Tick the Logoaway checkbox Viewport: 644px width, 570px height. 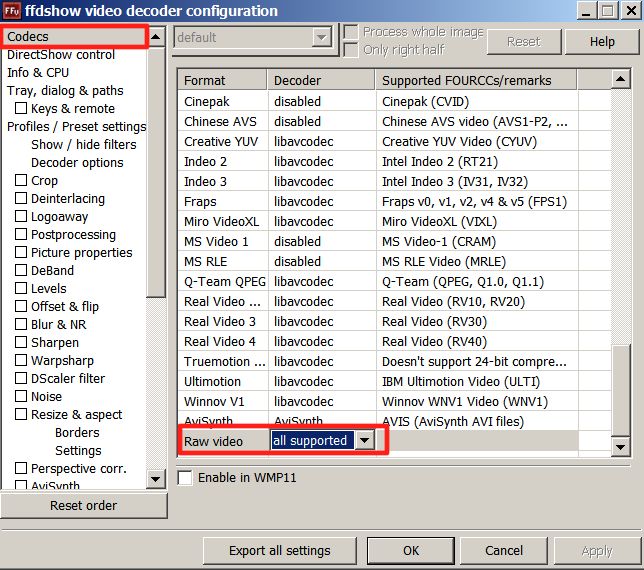21,216
